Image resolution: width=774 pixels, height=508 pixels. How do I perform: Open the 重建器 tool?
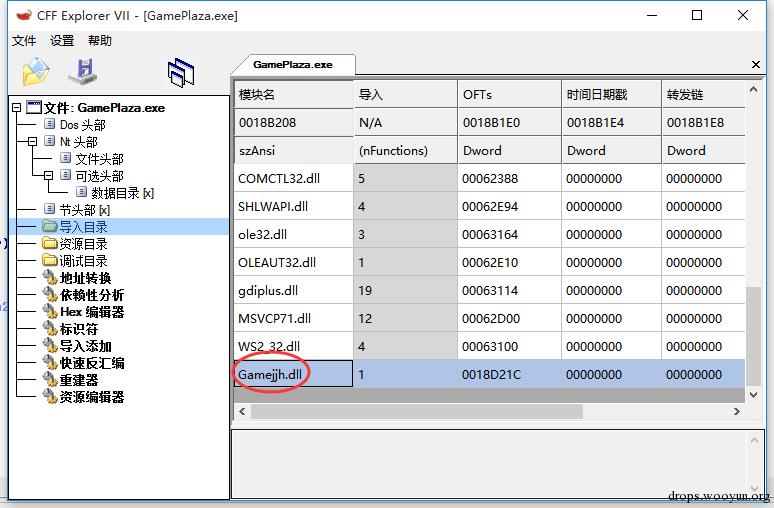(79, 380)
